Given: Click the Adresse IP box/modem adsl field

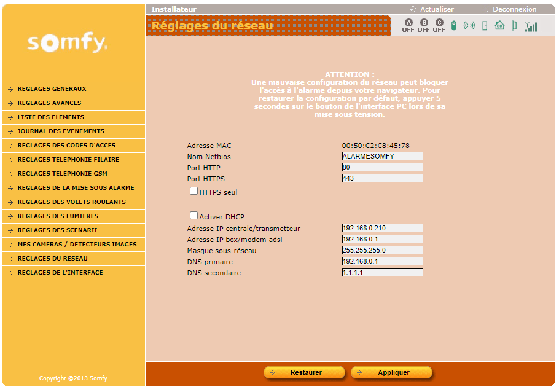Looking at the screenshot, I should click(x=383, y=240).
